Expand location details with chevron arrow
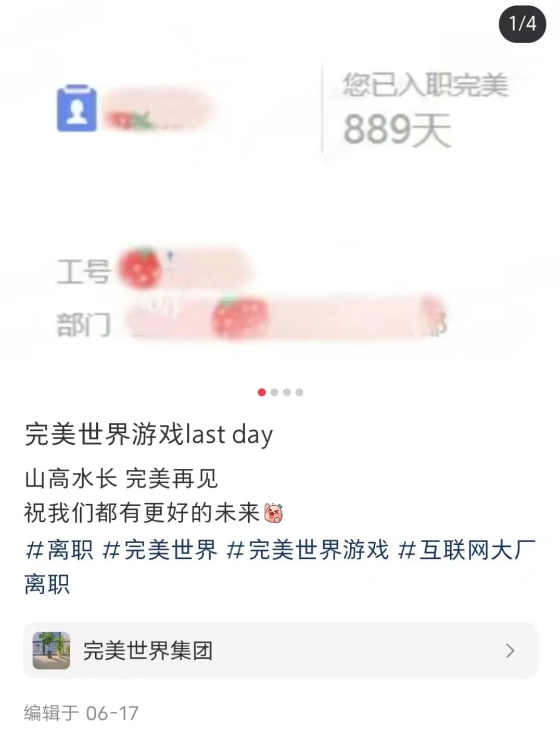 click(510, 650)
